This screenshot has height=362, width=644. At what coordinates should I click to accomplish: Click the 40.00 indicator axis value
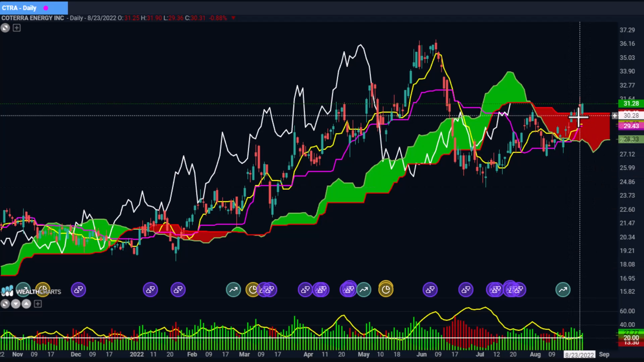tap(627, 325)
